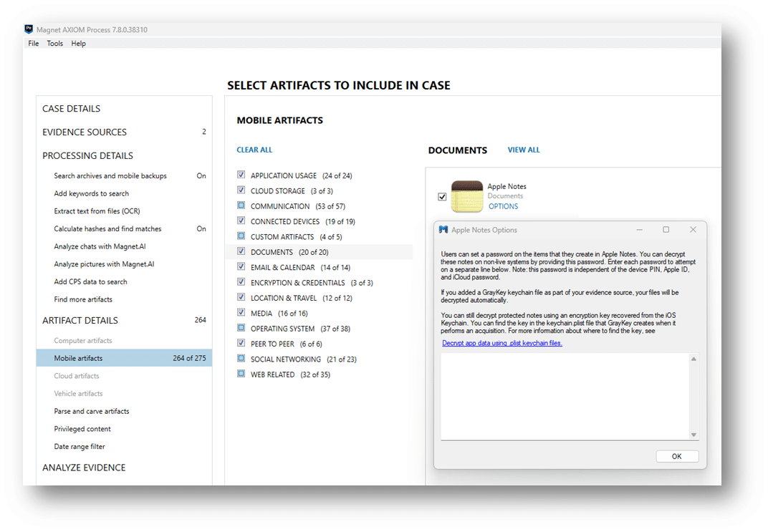Click OK in the Apple Notes Options dialog
Viewport: 768px width, 532px height.
point(676,456)
